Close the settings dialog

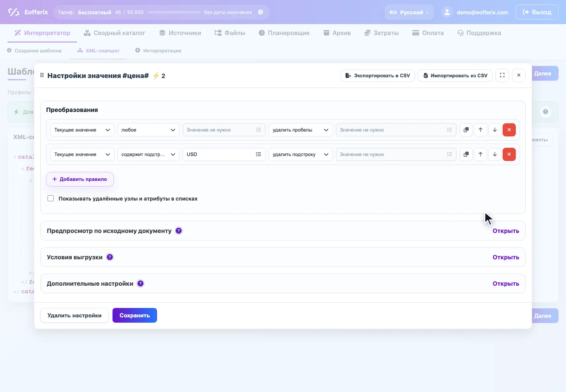pyautogui.click(x=519, y=75)
